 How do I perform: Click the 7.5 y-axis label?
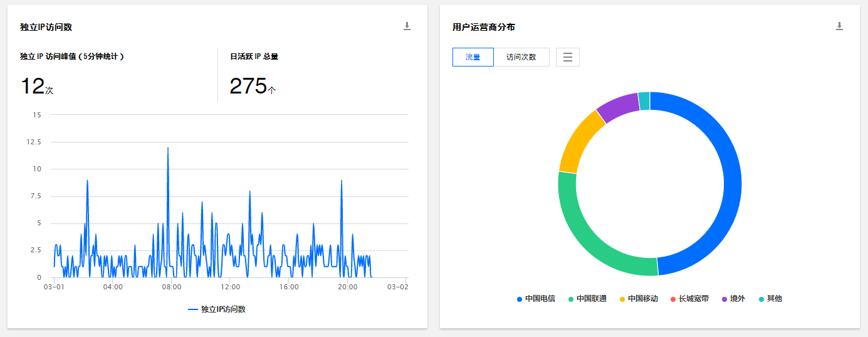36,196
